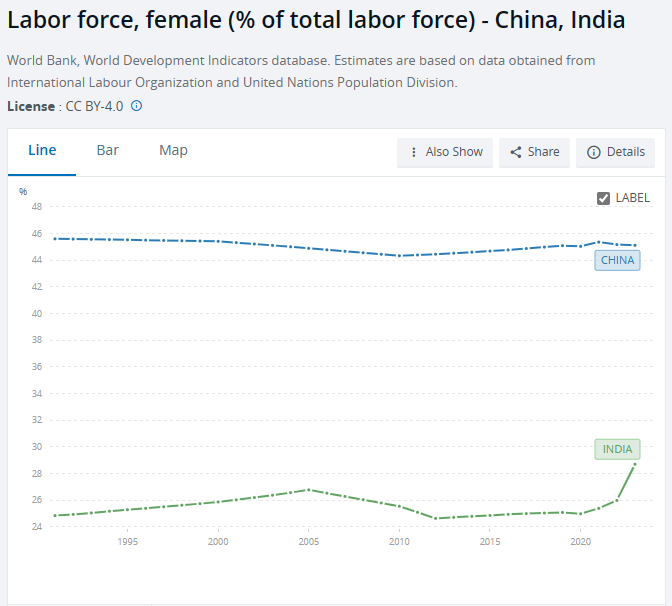This screenshot has height=606, width=672.
Task: Open the Details button
Action: [615, 152]
